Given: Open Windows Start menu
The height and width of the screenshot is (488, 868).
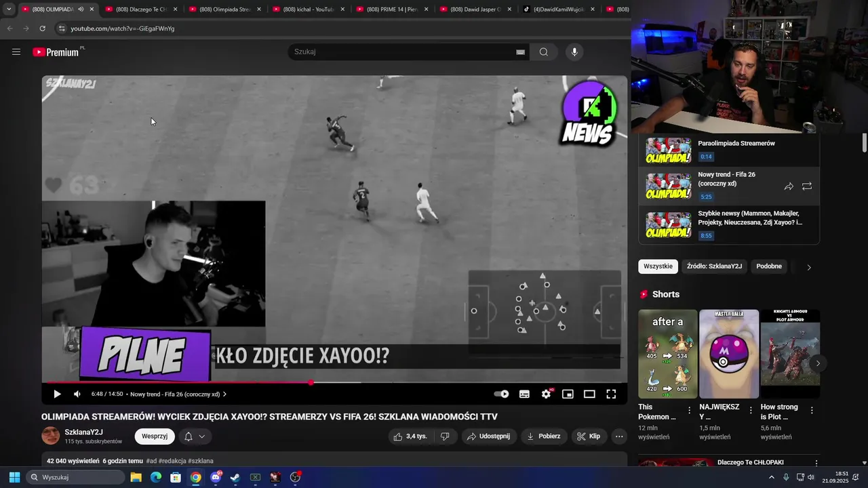Looking at the screenshot, I should pos(14,477).
